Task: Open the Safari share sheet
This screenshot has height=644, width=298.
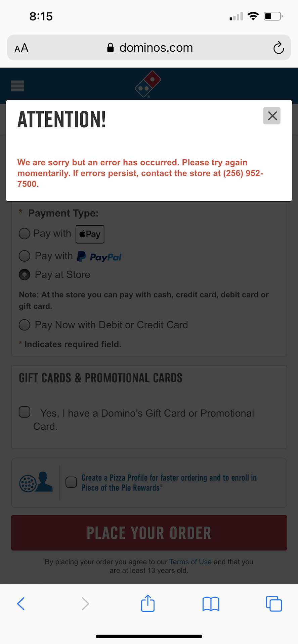Action: [x=148, y=603]
